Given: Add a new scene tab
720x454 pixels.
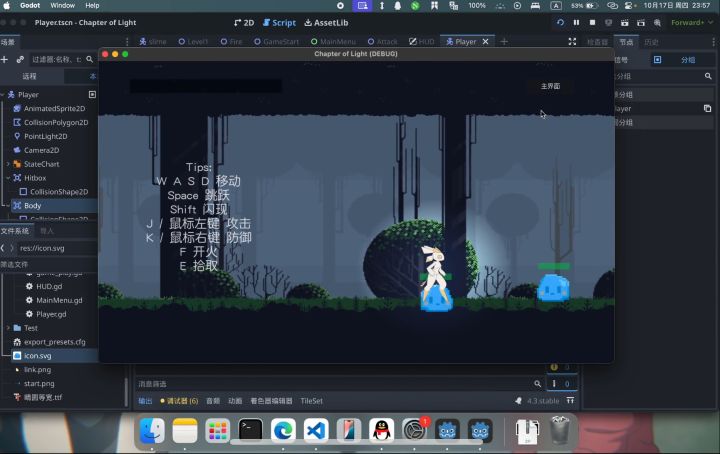Looking at the screenshot, I should [x=504, y=41].
